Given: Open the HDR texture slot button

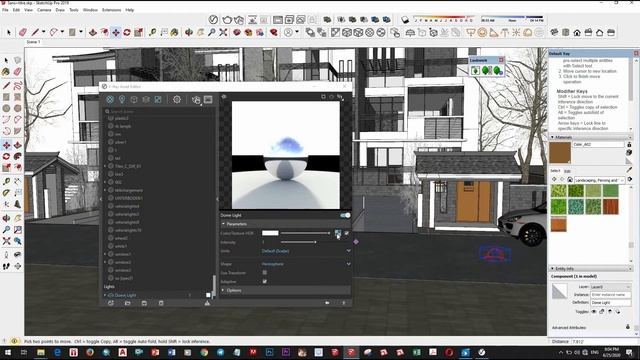Looking at the screenshot, I should pyautogui.click(x=338, y=233).
